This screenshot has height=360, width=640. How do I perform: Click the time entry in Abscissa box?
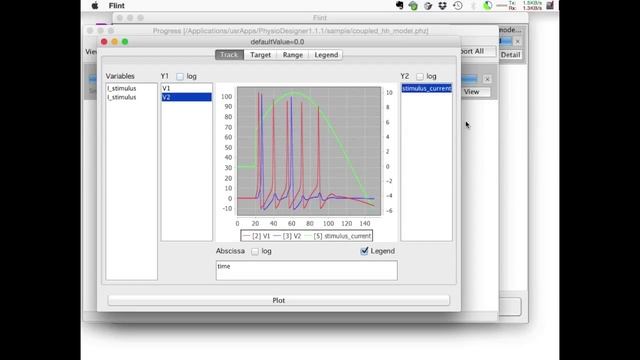[x=224, y=266]
